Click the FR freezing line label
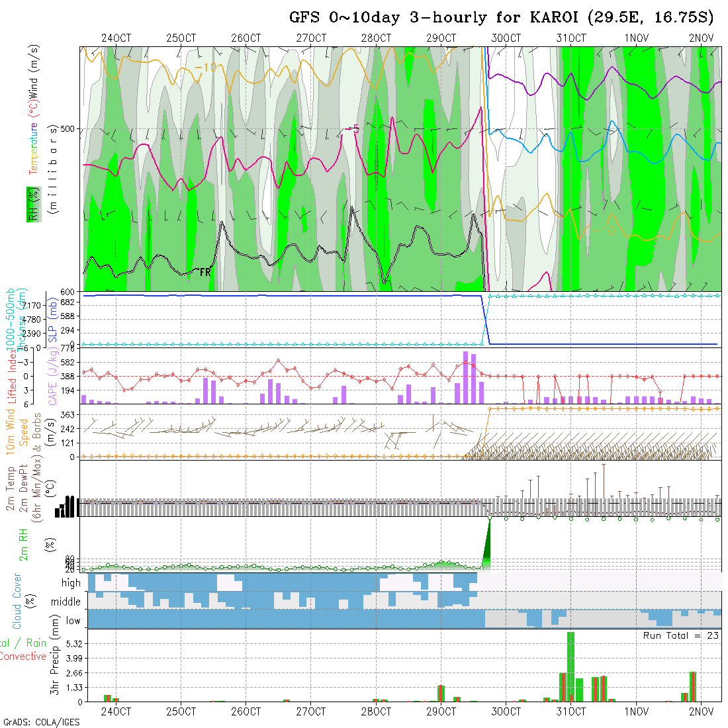The image size is (728, 728). pyautogui.click(x=205, y=271)
